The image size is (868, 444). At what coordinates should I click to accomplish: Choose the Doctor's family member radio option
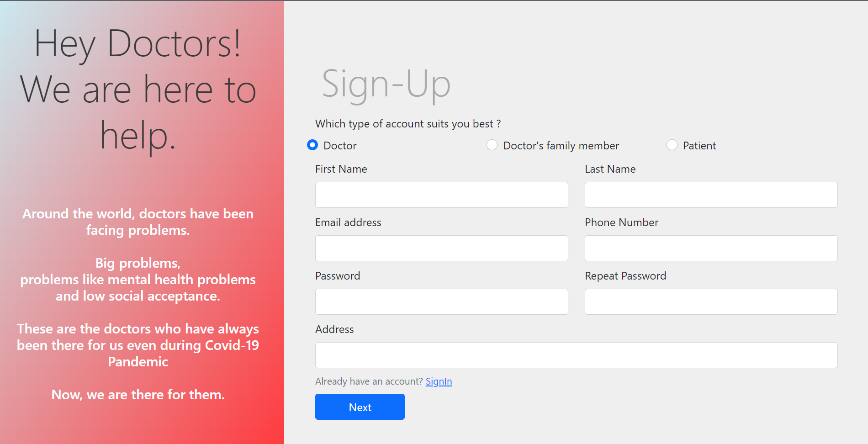[492, 145]
